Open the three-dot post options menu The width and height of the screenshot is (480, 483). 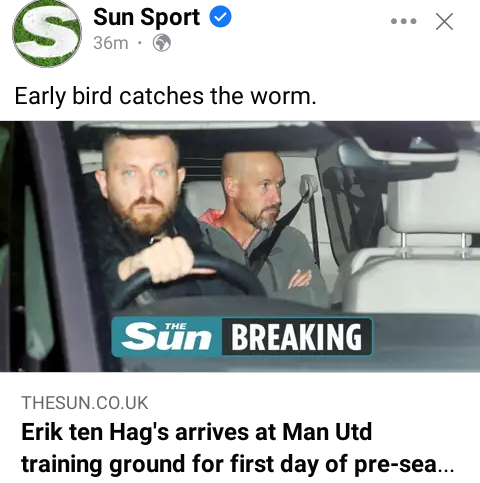pyautogui.click(x=404, y=21)
